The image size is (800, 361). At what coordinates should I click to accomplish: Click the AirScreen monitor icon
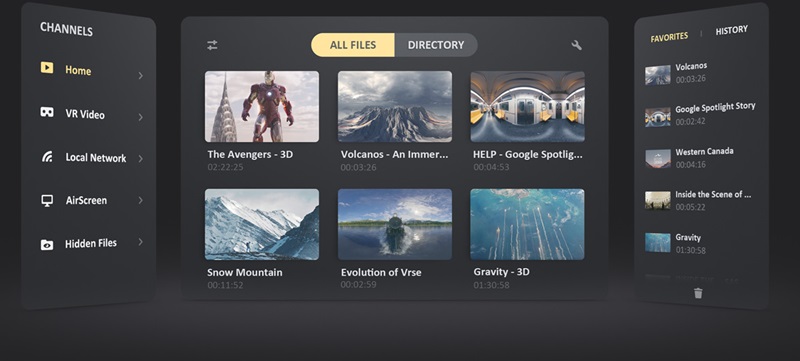pos(47,200)
